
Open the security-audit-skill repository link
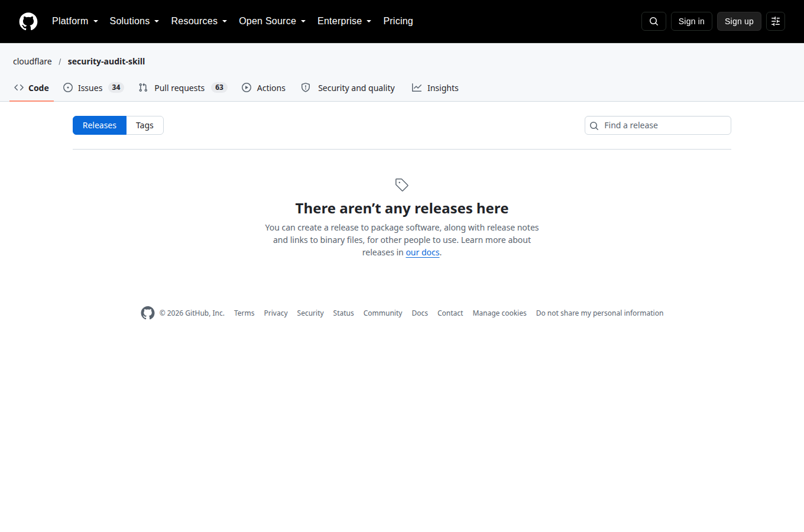pyautogui.click(x=106, y=61)
